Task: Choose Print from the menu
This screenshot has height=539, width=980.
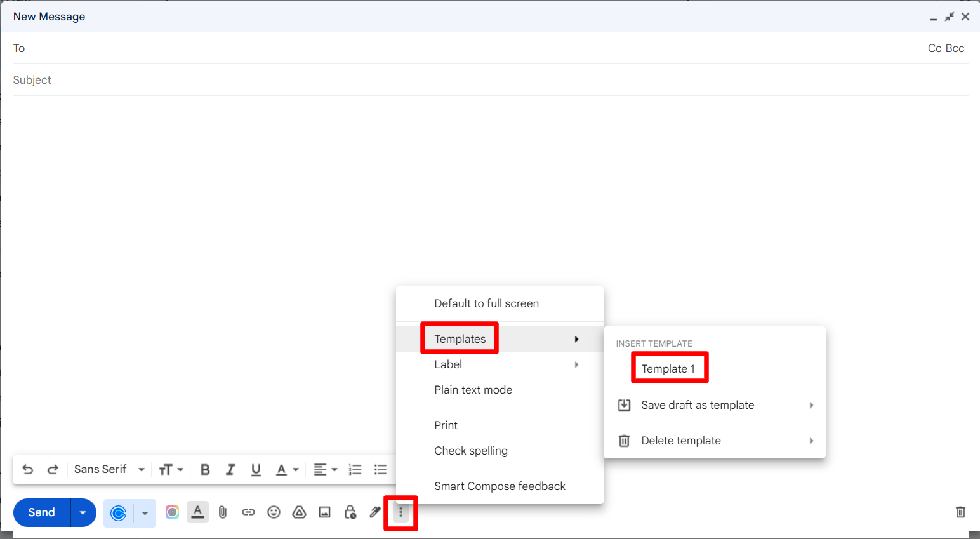Action: pyautogui.click(x=500, y=425)
